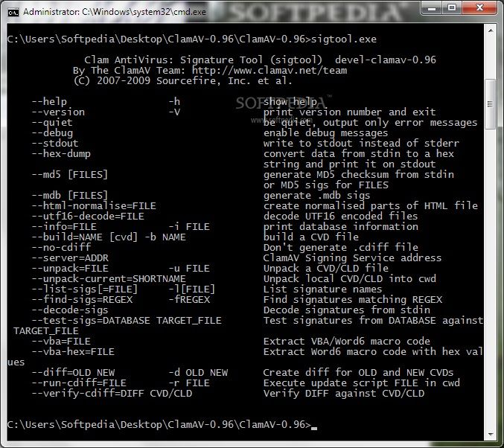Close the cmd.exe window
Screen dimensions: 504x448
(479, 7)
